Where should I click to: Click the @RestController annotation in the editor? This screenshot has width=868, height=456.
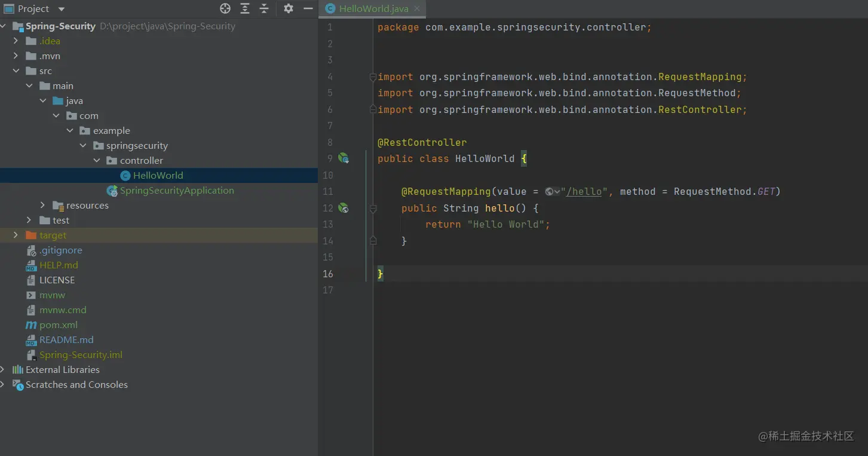(x=422, y=143)
